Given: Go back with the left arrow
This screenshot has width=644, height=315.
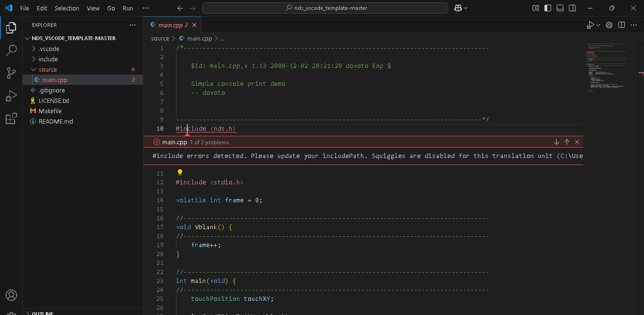Looking at the screenshot, I should 180,8.
